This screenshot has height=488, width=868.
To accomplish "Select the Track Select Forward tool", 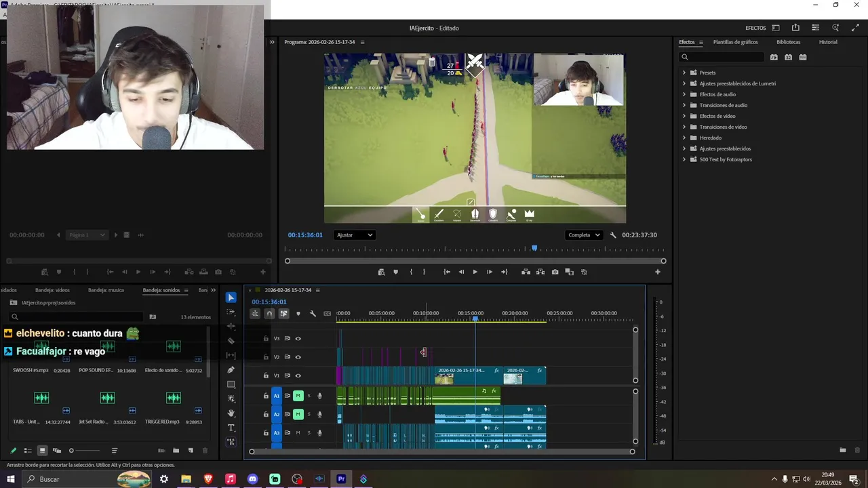I will pyautogui.click(x=231, y=312).
